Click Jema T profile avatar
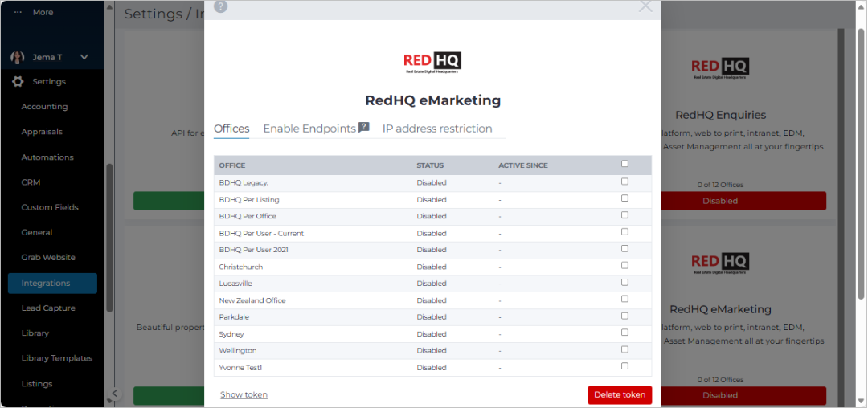 [17, 57]
